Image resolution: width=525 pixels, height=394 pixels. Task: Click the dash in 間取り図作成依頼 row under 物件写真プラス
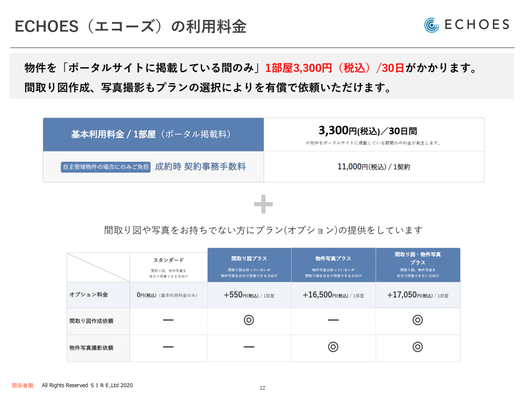(333, 320)
